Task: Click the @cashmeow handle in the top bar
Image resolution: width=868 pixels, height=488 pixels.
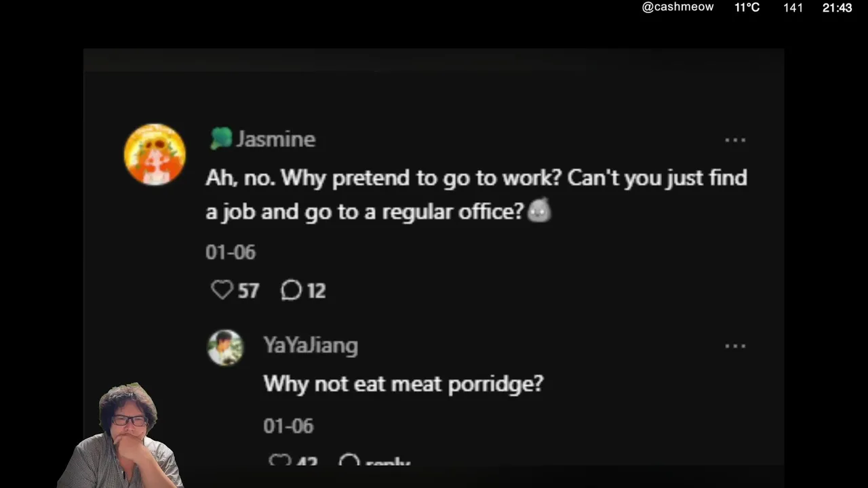Action: (x=677, y=7)
